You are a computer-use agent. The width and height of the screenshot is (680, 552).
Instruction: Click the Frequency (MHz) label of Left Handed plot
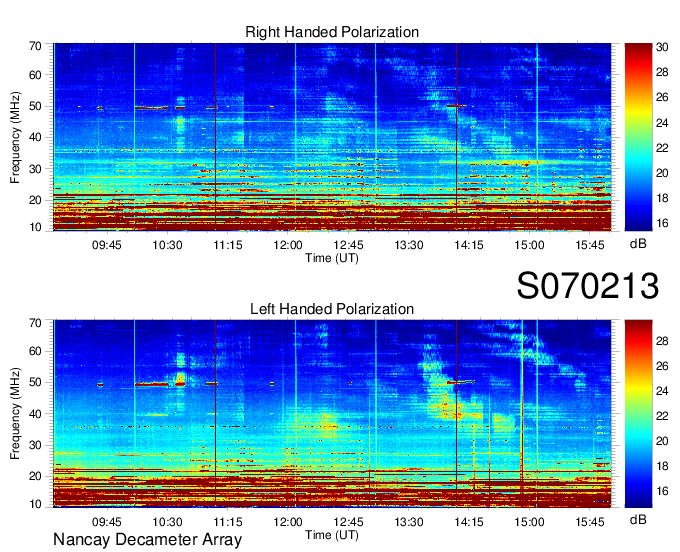coord(15,414)
